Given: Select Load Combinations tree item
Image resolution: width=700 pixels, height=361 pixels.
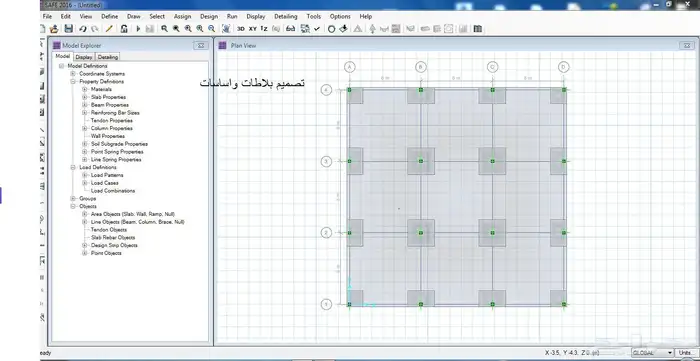Looking at the screenshot, I should pos(112,191).
